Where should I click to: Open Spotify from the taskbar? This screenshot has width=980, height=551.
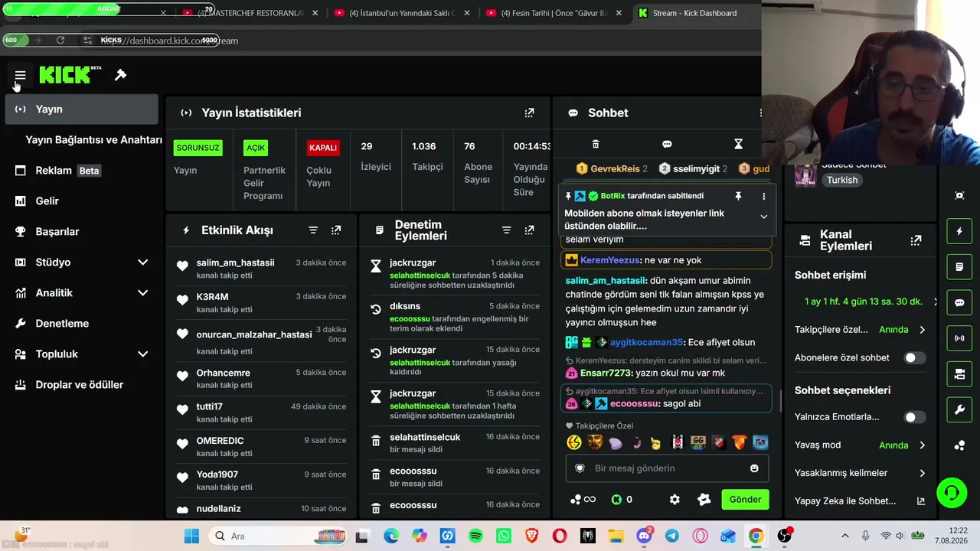[475, 536]
